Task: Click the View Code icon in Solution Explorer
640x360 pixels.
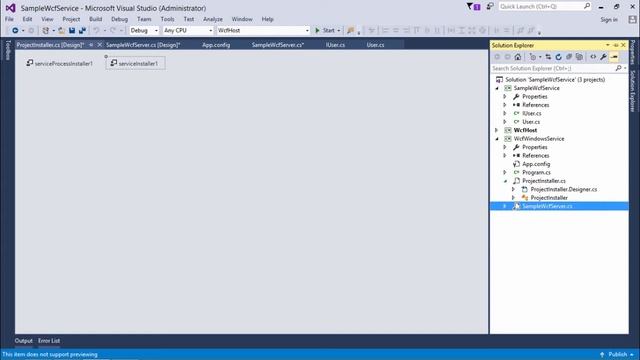Action: coord(593,57)
